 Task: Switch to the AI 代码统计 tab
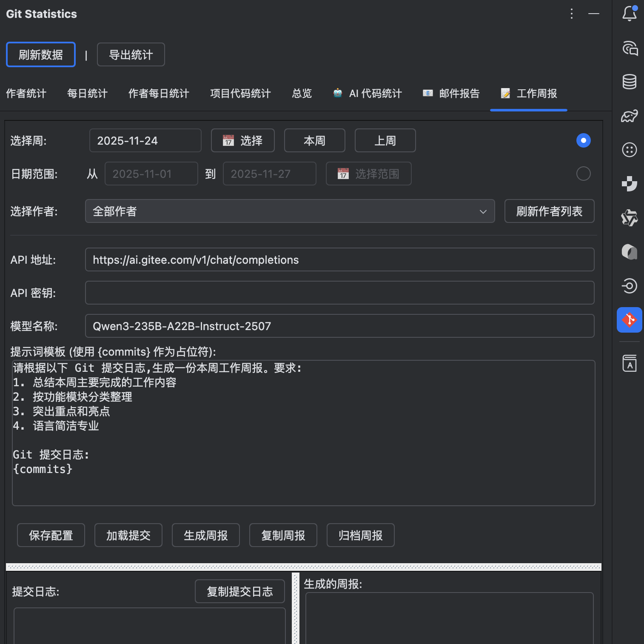click(x=368, y=94)
